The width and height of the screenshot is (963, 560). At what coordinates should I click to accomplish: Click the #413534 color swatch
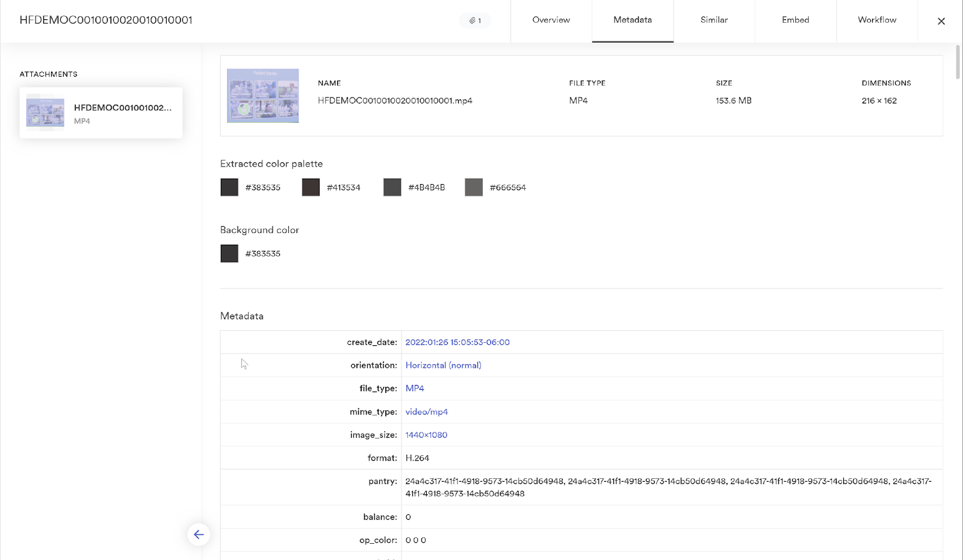click(x=311, y=187)
